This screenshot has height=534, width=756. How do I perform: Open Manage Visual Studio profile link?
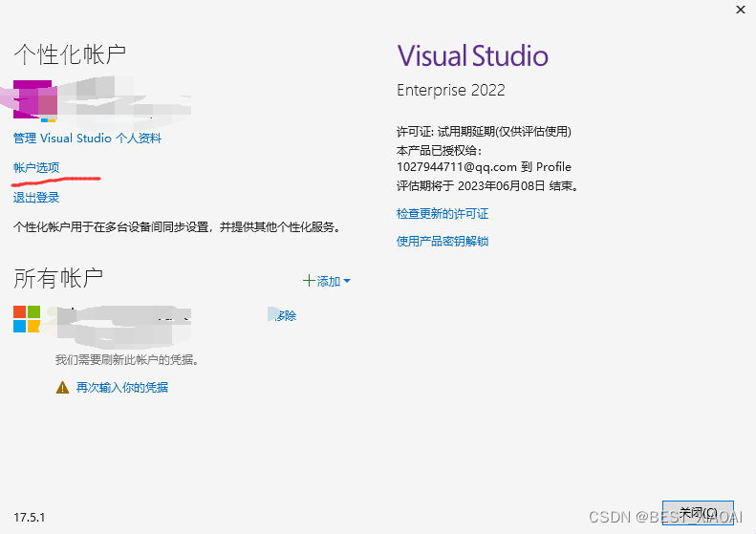tap(87, 139)
